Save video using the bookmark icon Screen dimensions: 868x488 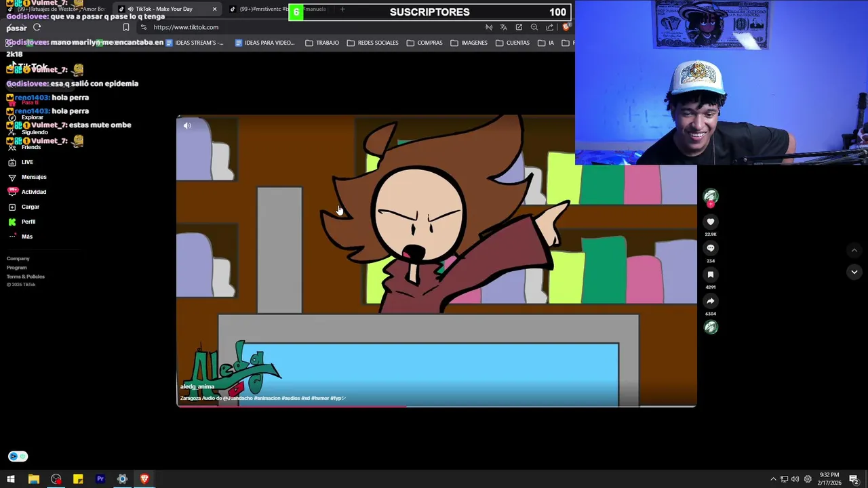tap(711, 274)
